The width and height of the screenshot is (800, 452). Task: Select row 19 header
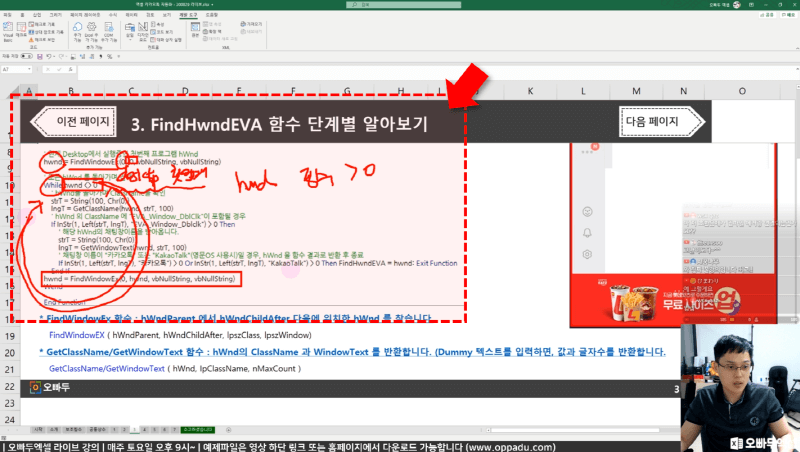point(10,336)
